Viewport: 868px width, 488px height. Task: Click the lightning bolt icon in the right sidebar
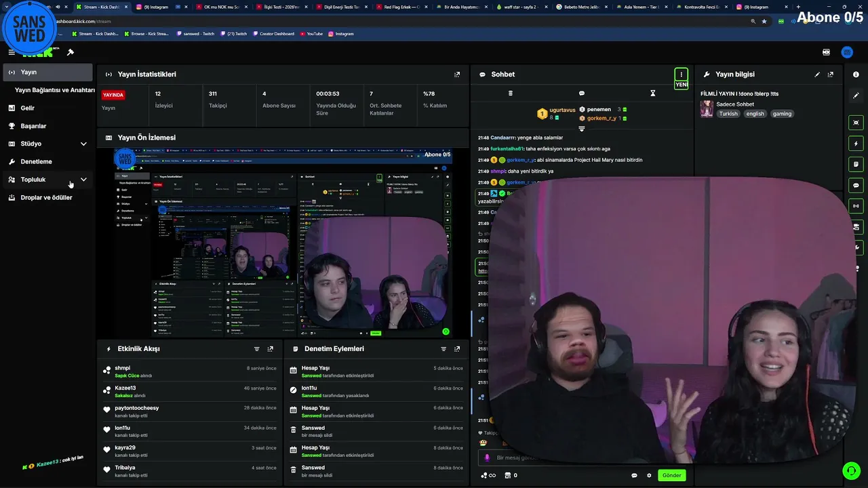tap(856, 144)
